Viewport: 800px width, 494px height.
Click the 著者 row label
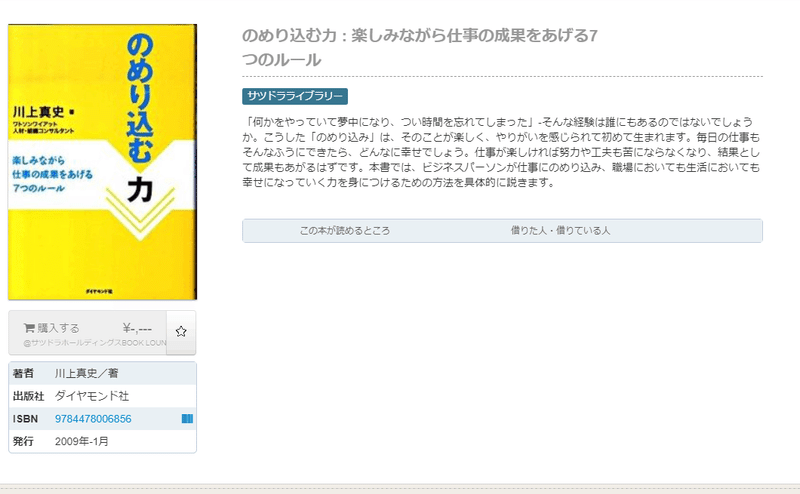[x=23, y=373]
